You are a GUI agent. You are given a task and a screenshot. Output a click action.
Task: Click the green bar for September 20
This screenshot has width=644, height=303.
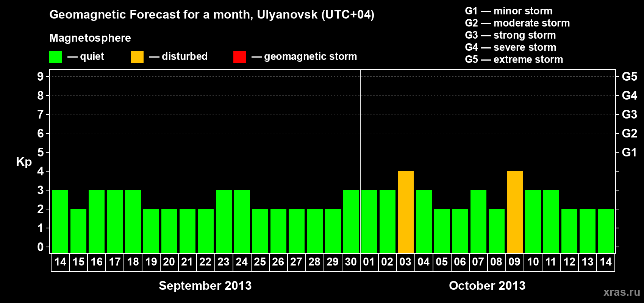coord(169,231)
